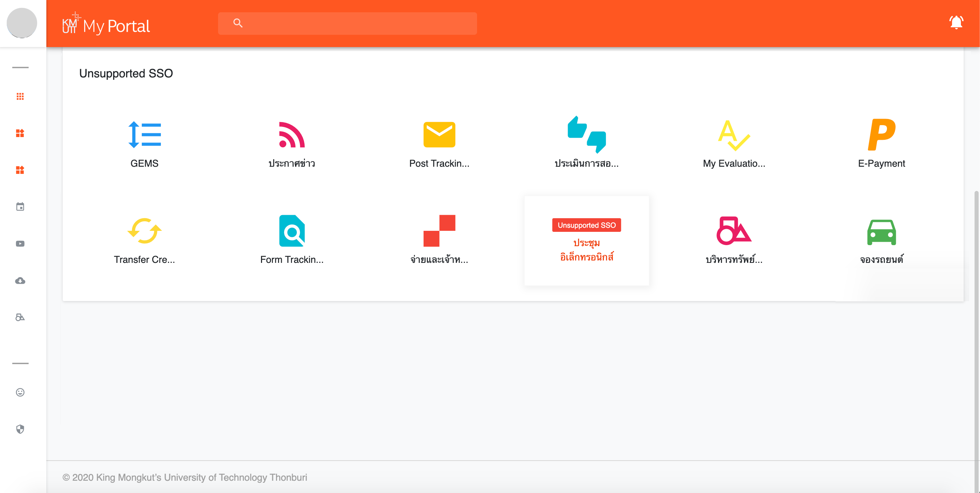Open the video player sidebar icon
Viewport: 980px width, 493px height.
pyautogui.click(x=20, y=244)
